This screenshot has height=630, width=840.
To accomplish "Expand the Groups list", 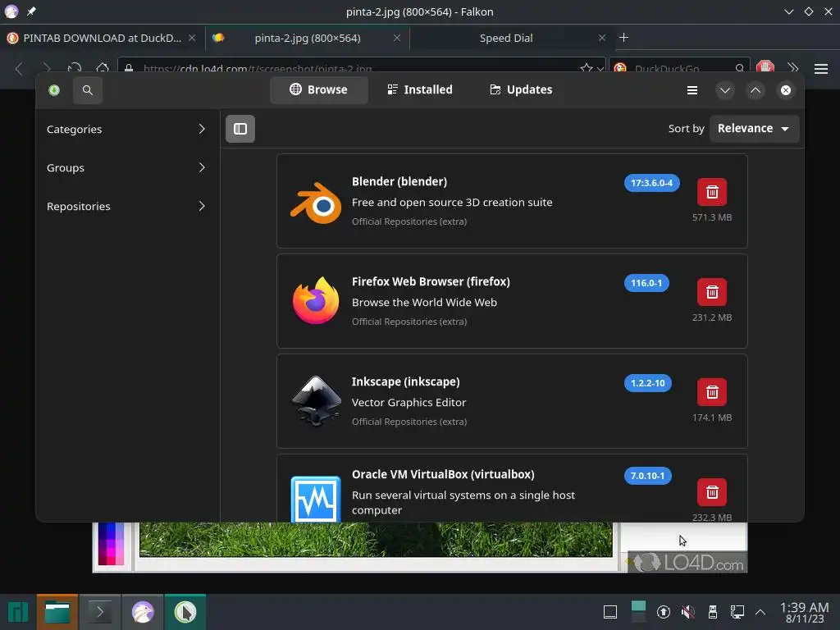I will point(126,167).
